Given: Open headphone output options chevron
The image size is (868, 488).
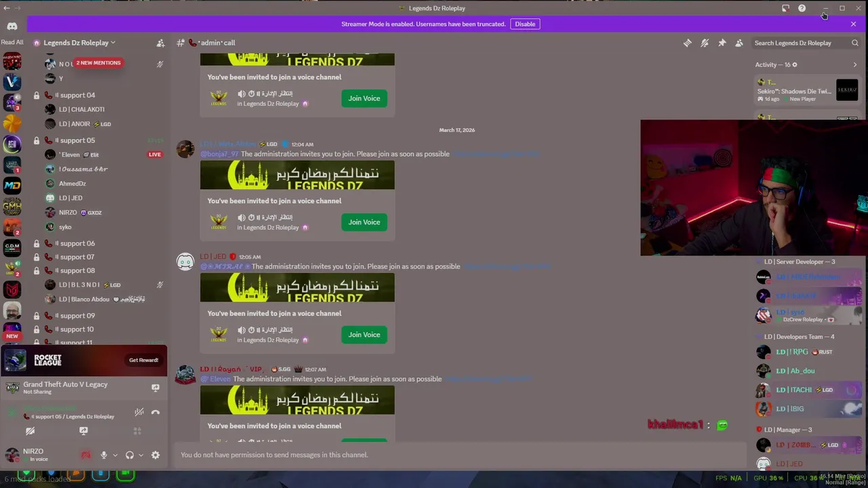Looking at the screenshot, I should pyautogui.click(x=141, y=455).
